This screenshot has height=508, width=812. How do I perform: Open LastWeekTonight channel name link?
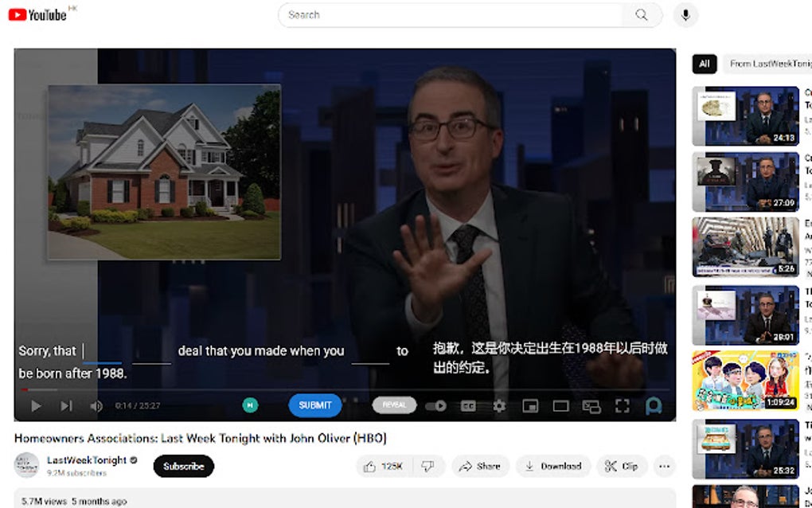pyautogui.click(x=87, y=460)
